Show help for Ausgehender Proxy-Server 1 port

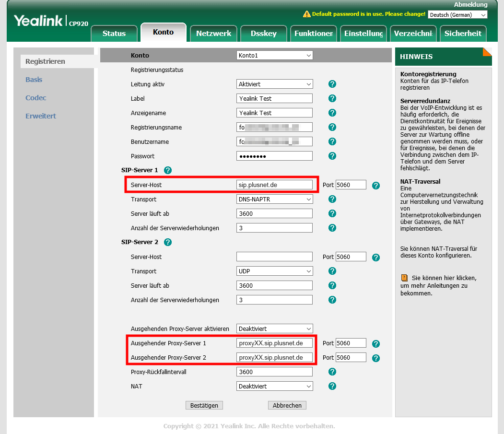pos(376,344)
